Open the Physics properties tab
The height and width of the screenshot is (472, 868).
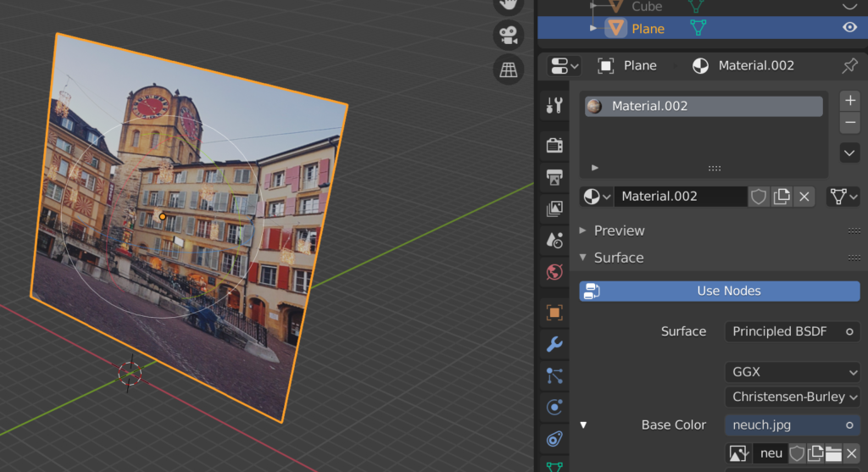554,408
